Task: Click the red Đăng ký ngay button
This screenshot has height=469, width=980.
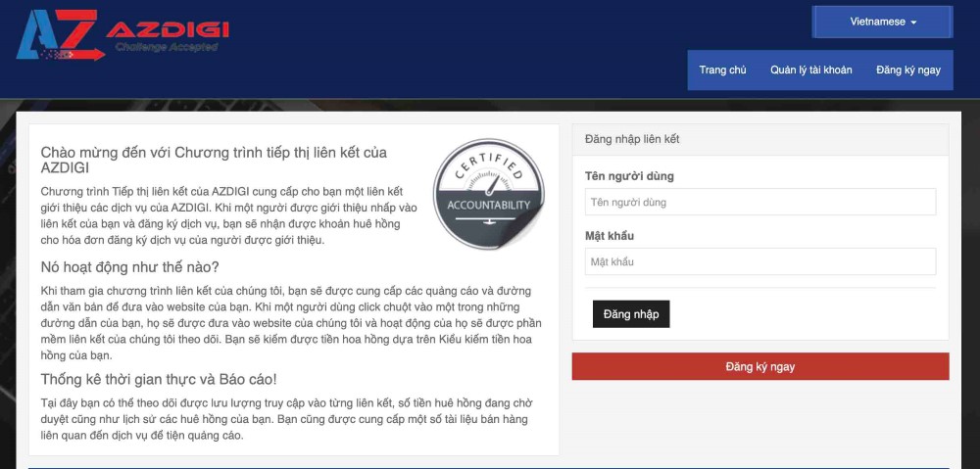Action: [x=760, y=366]
